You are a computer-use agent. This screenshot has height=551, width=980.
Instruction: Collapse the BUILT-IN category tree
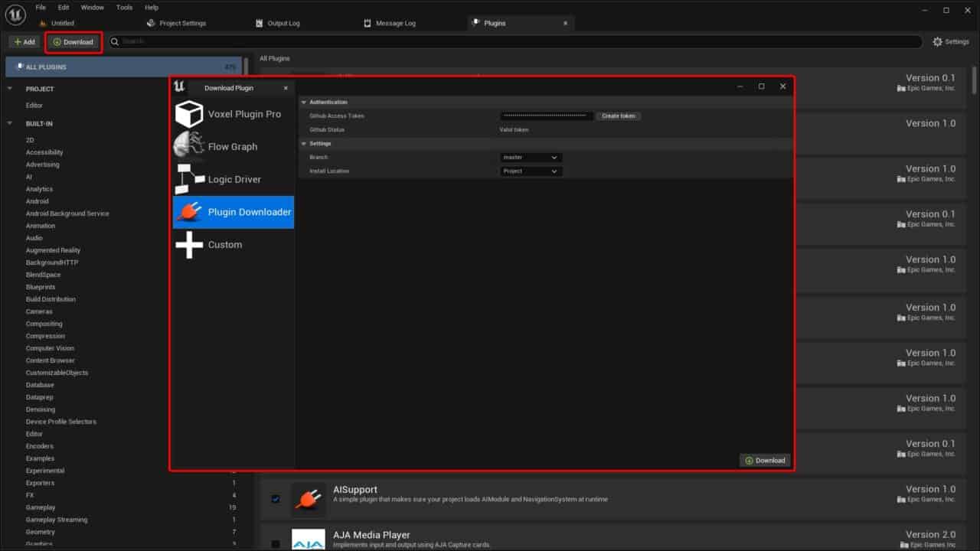[x=10, y=123]
